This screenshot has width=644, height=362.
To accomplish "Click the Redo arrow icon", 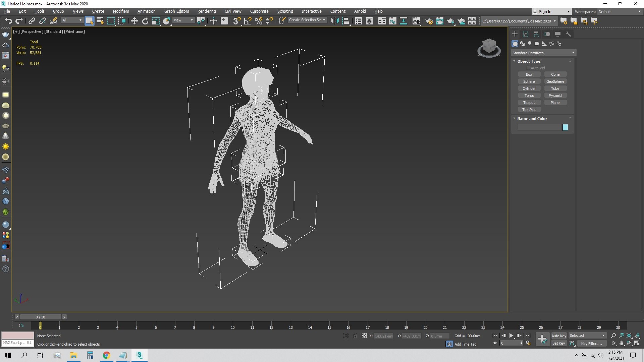I will pyautogui.click(x=19, y=21).
